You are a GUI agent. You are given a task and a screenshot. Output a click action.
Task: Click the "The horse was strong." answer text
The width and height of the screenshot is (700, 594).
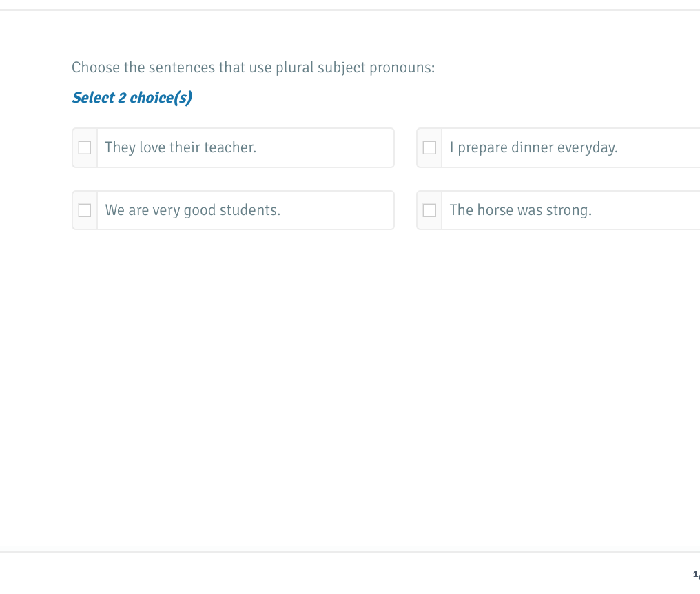click(x=521, y=210)
